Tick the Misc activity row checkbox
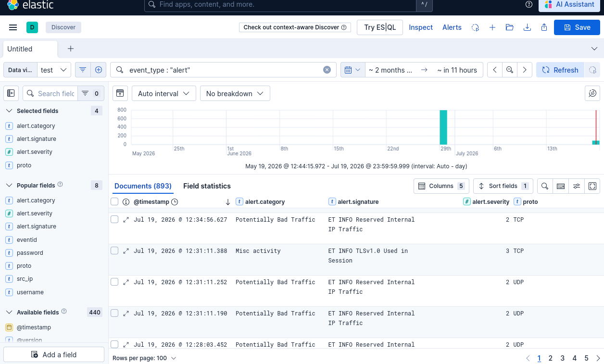This screenshot has height=364, width=604. [114, 251]
